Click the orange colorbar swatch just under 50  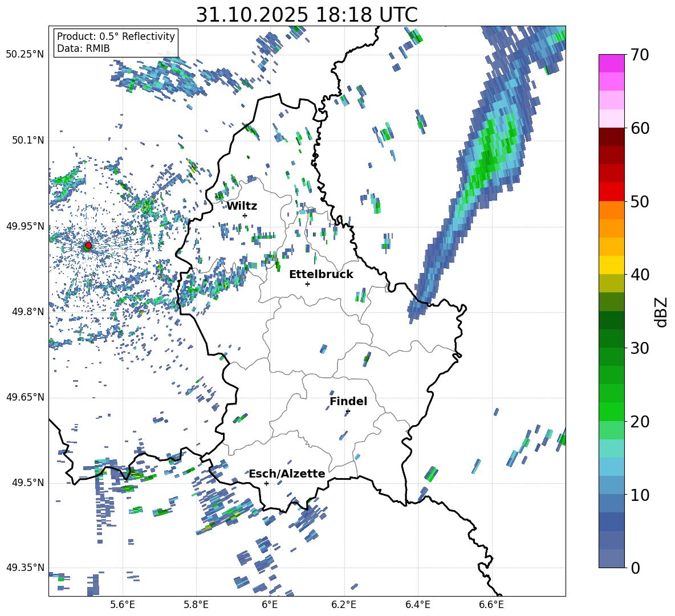click(611, 210)
